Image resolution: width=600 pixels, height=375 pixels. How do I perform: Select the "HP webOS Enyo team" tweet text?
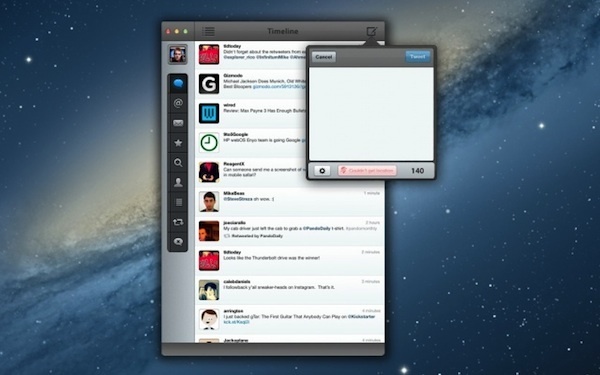click(265, 140)
